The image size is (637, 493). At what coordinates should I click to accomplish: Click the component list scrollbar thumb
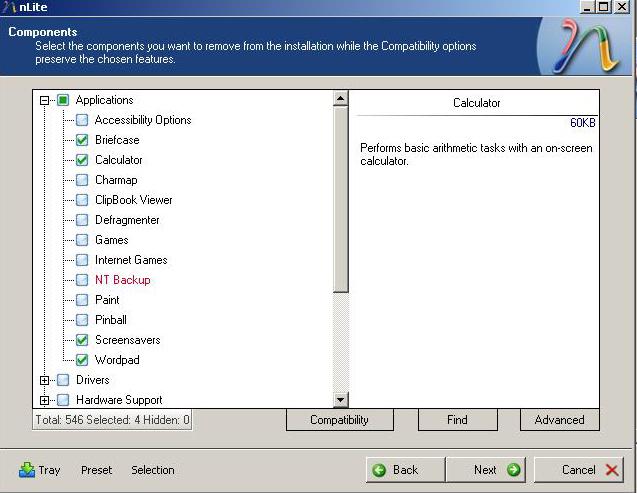[340, 199]
